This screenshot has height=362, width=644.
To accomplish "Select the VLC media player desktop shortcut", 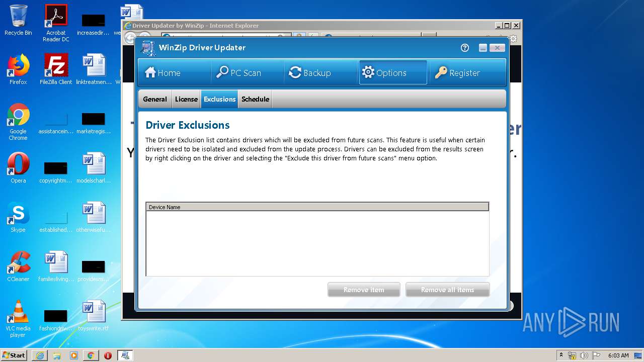I will 18,319.
